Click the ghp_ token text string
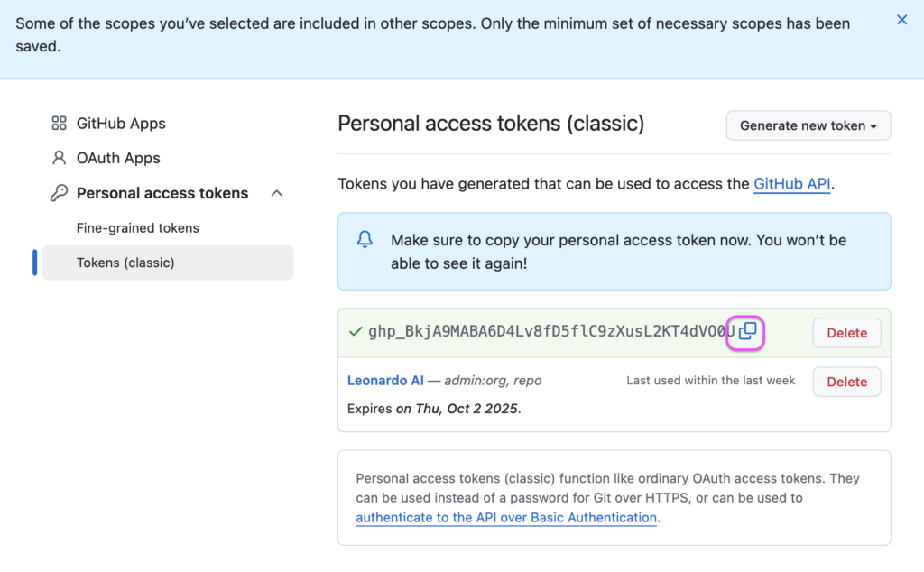The height and width of the screenshot is (572, 924). click(x=551, y=332)
